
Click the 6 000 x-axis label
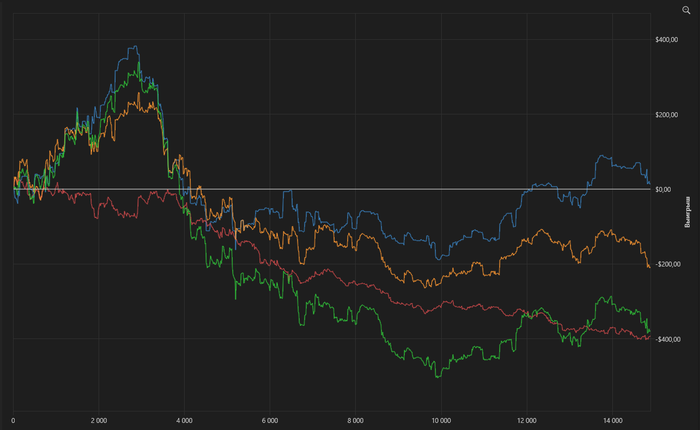click(270, 420)
